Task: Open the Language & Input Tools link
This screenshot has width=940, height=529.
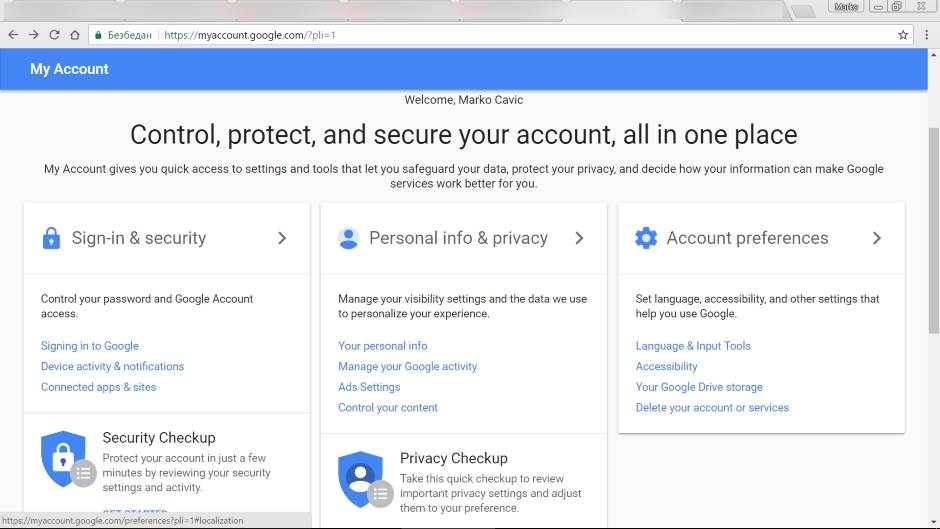Action: click(693, 346)
